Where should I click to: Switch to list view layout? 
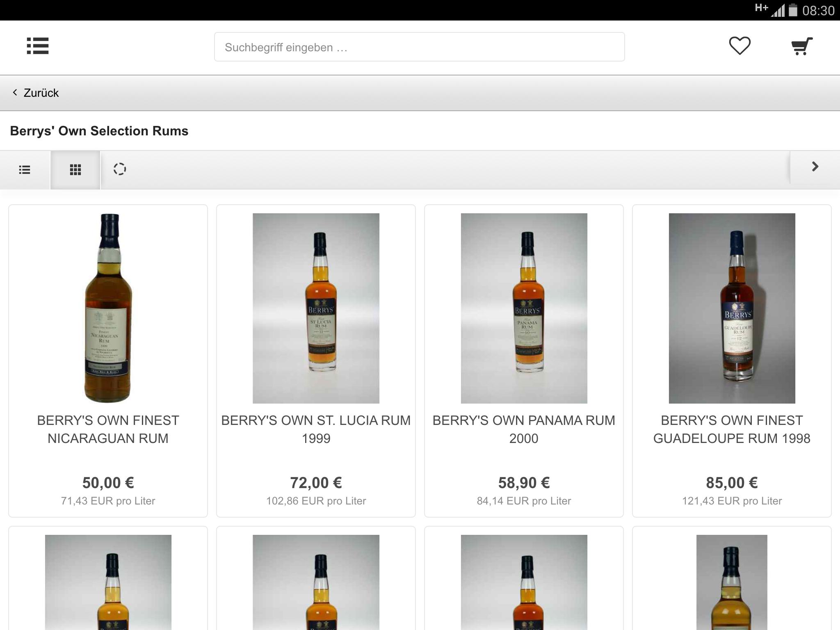click(x=25, y=169)
